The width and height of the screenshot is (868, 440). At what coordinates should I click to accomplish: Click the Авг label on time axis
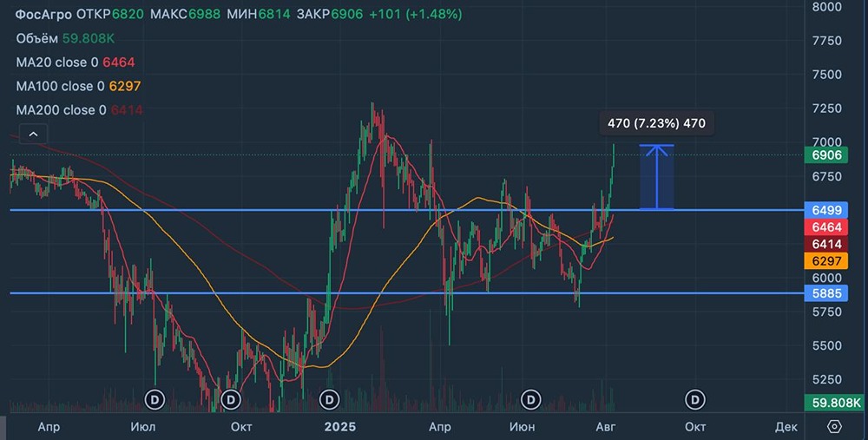605,427
